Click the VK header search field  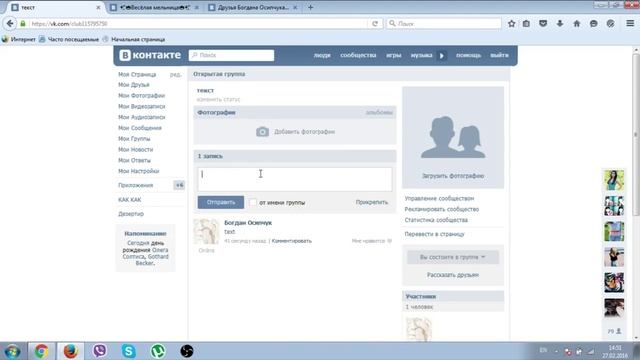(x=231, y=55)
